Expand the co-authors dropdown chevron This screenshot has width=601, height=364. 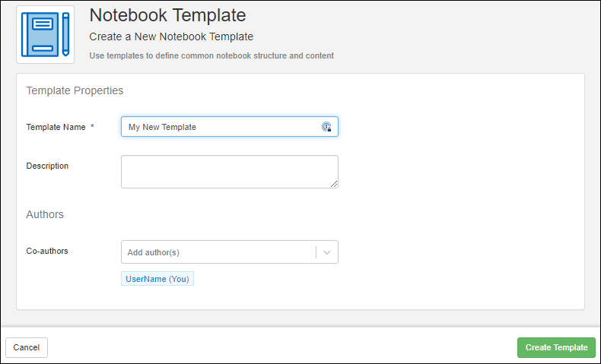[x=327, y=252]
